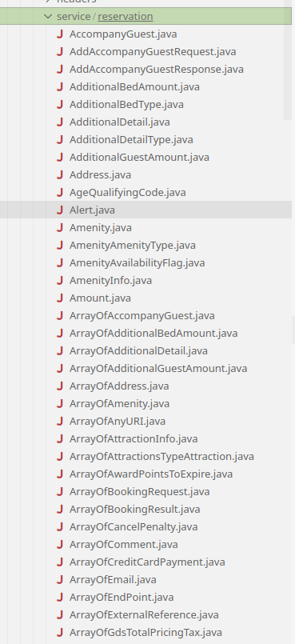Click Java icon of Amenity.java
This screenshot has width=295, height=644.
(60, 228)
